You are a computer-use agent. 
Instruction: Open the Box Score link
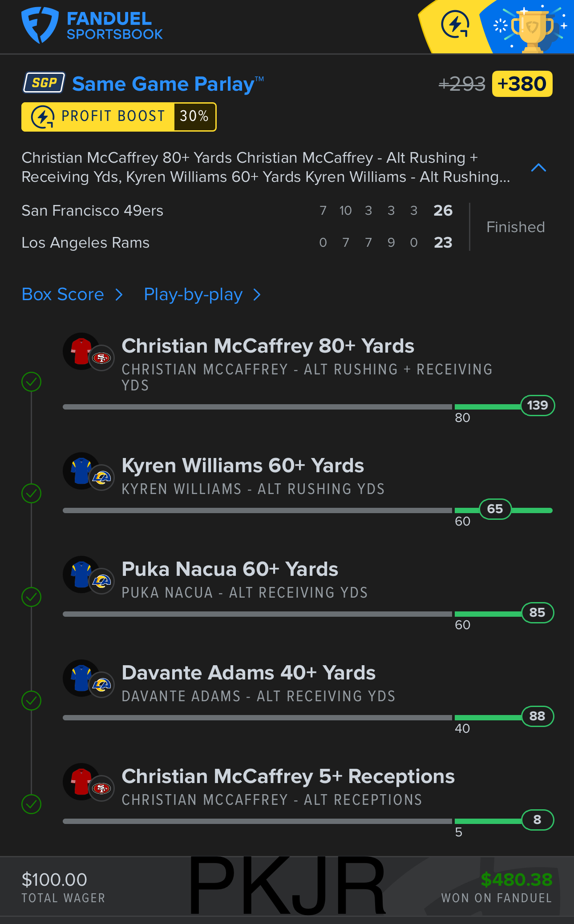click(63, 294)
